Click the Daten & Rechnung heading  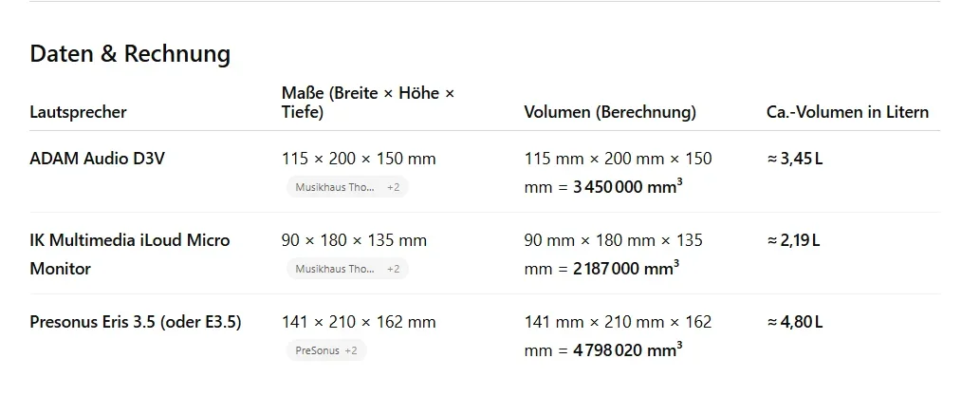tap(130, 53)
